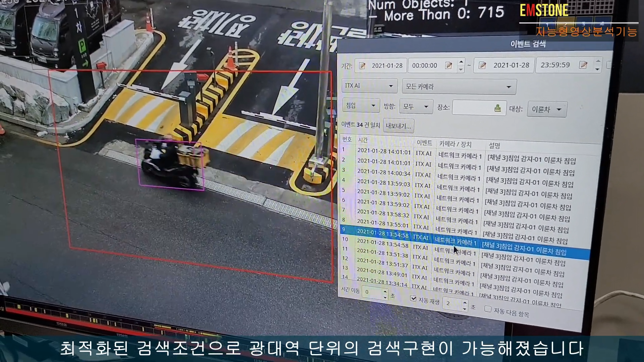The width and height of the screenshot is (644, 362).
Task: Increase the end time 23:59:59 with its up arrow
Action: (597, 61)
